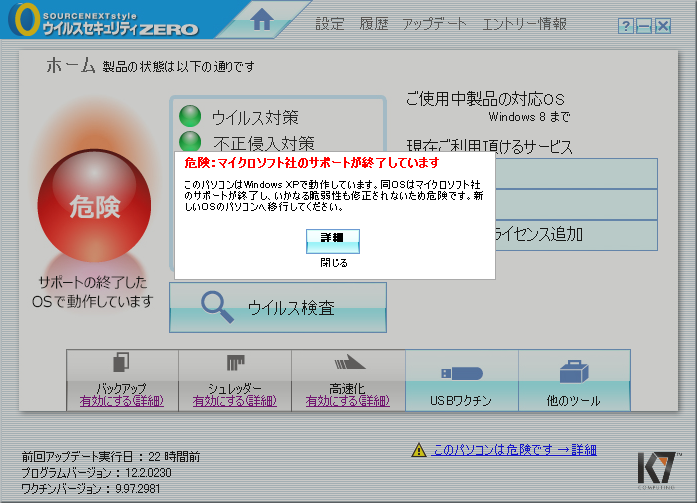Click the magnifying glass scan icon
697x503 pixels.
[x=217, y=307]
